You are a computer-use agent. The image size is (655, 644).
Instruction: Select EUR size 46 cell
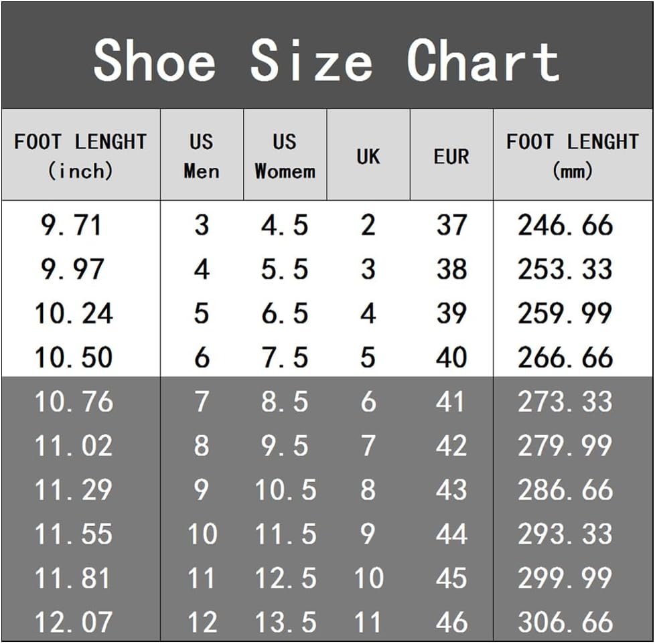tap(451, 623)
